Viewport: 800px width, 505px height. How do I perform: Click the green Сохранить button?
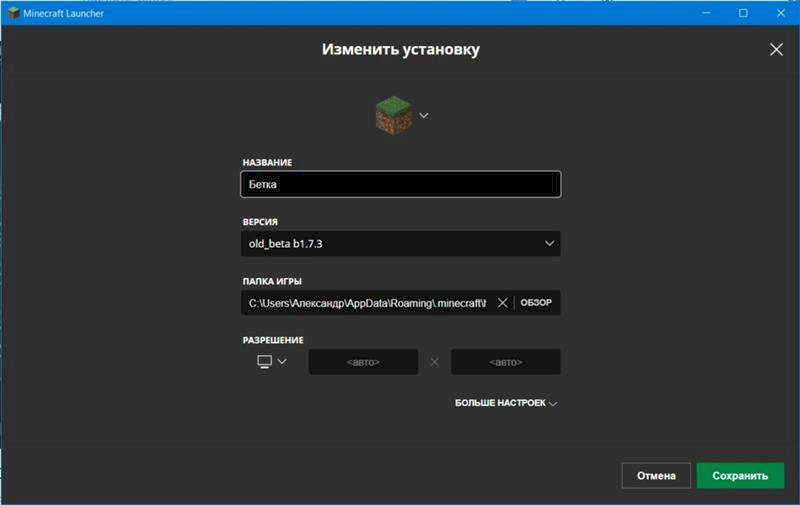tap(740, 476)
